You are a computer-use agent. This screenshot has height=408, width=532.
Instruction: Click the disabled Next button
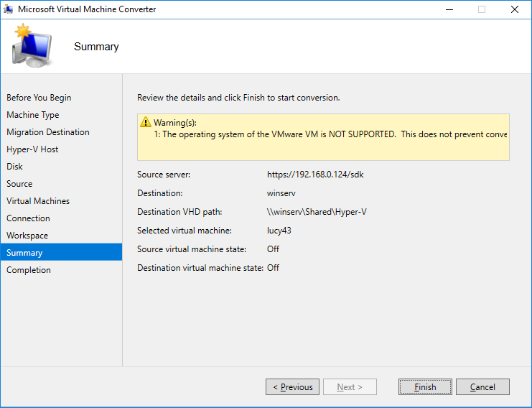point(350,386)
